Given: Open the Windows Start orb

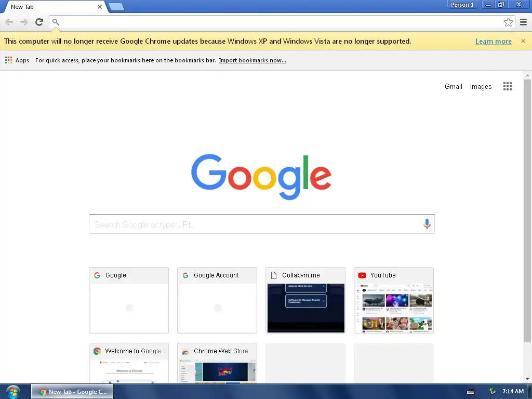Looking at the screenshot, I should 13,392.
